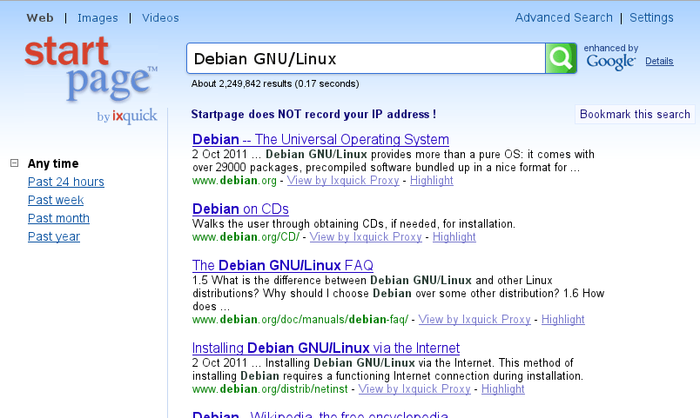This screenshot has height=418, width=700.
Task: Click Highlight for the www.debian.org result
Action: point(432,180)
